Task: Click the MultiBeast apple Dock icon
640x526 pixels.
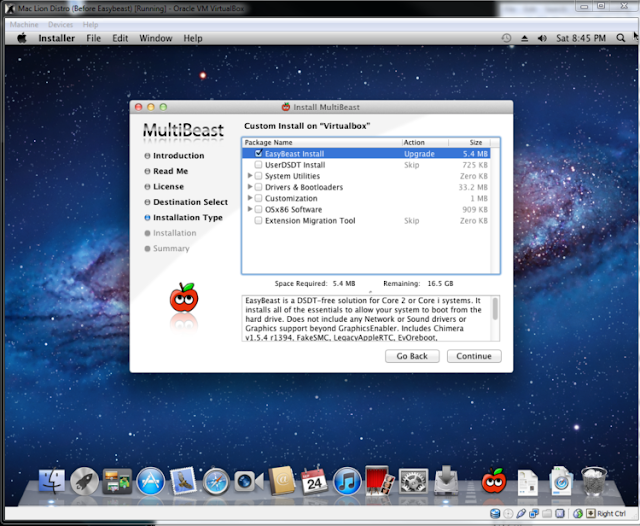Action: (x=494, y=480)
